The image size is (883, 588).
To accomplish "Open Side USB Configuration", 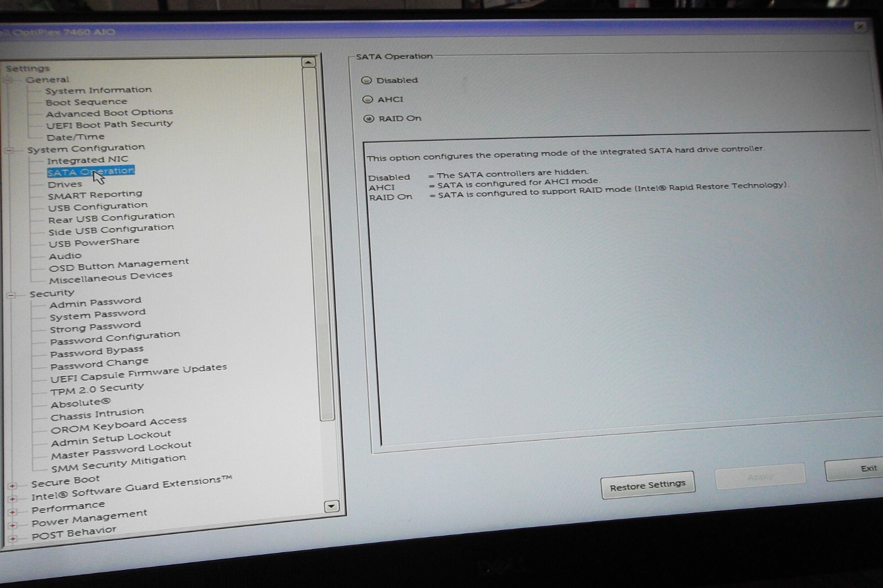I will tap(111, 229).
